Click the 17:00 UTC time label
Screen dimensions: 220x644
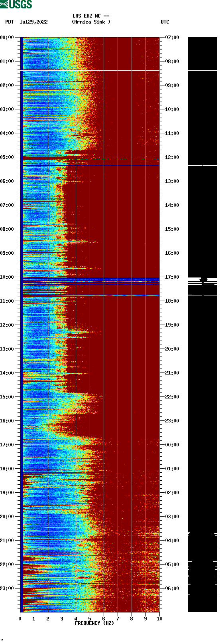172,277
